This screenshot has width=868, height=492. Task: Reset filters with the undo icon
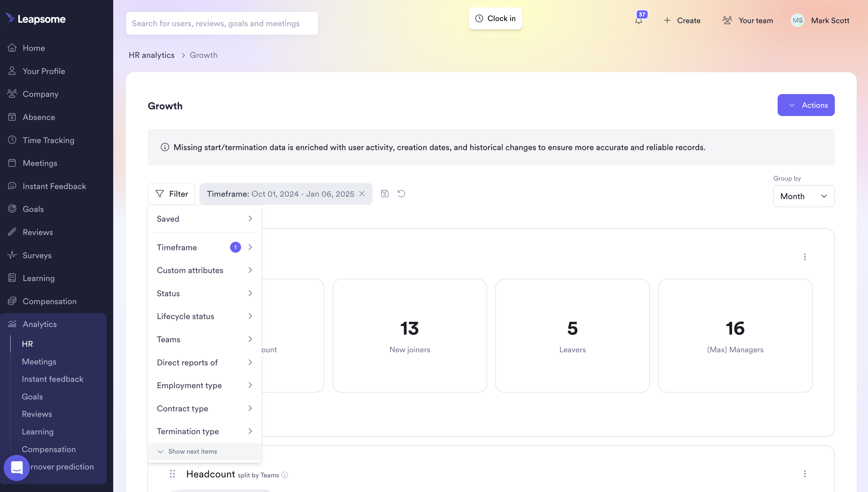[401, 194]
